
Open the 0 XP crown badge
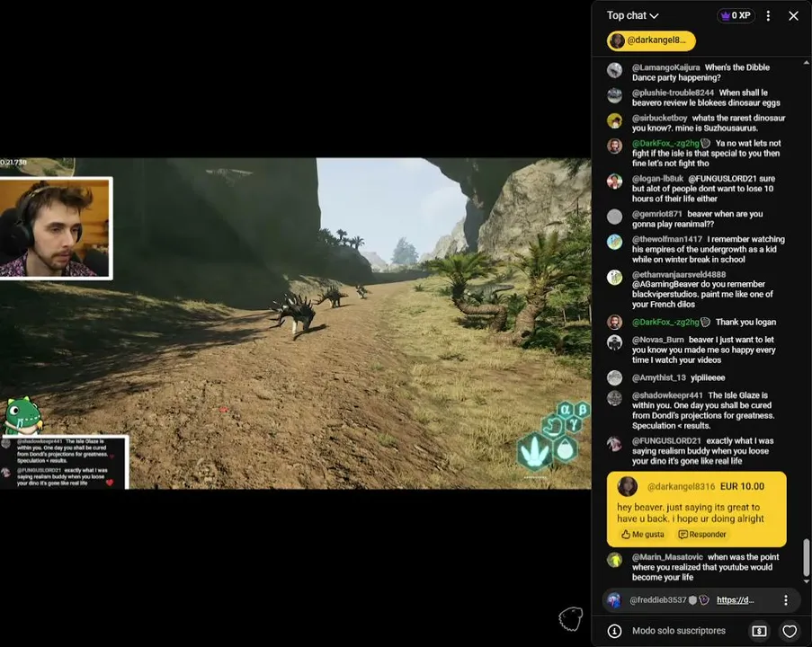[x=736, y=15]
